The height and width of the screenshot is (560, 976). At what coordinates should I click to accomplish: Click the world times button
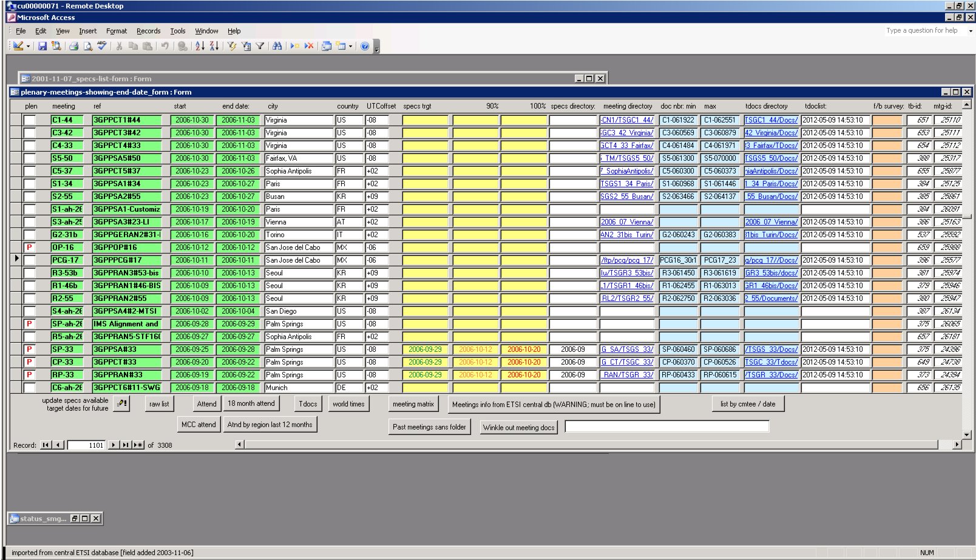pos(348,404)
